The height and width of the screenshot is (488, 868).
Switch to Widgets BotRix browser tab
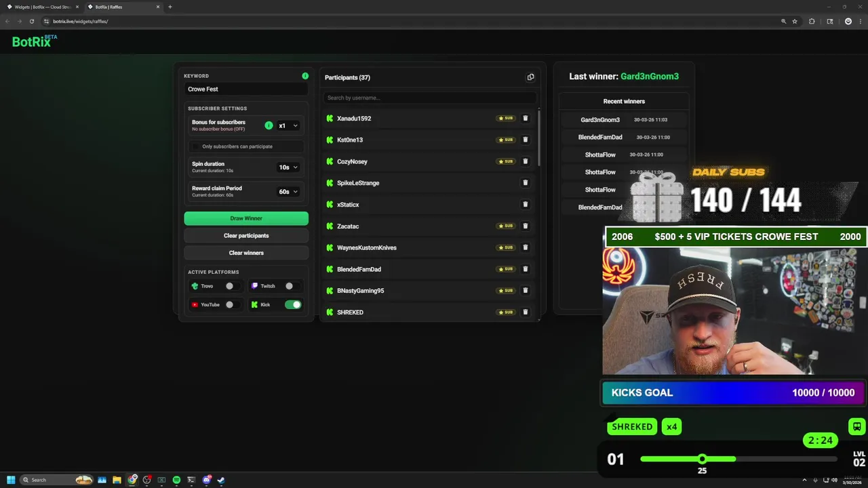coord(43,7)
